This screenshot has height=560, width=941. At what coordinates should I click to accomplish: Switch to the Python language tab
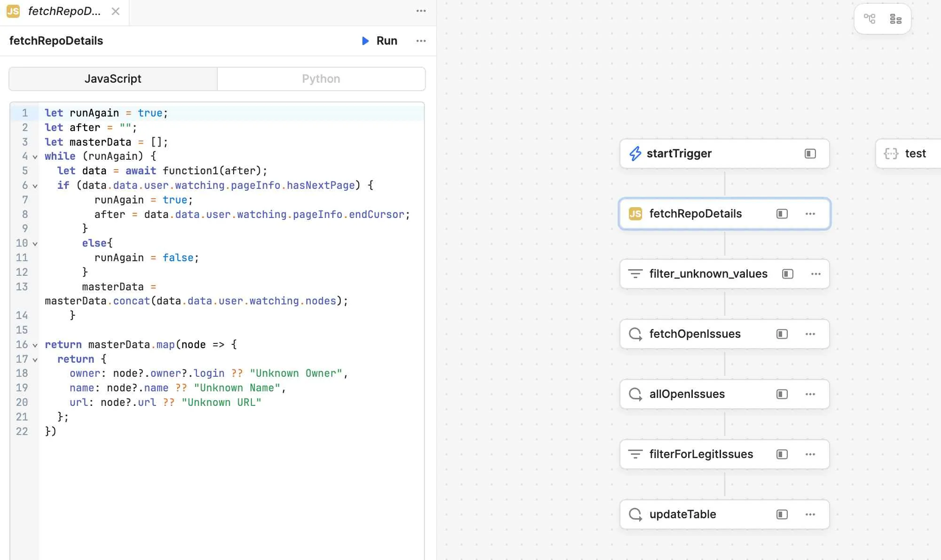coord(321,79)
